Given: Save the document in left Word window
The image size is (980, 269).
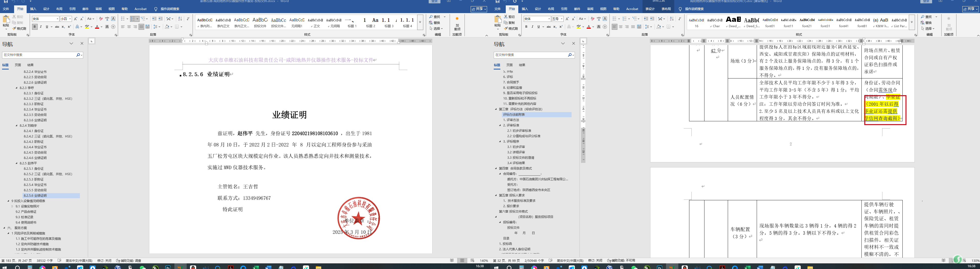Looking at the screenshot, I should tap(5, 2).
